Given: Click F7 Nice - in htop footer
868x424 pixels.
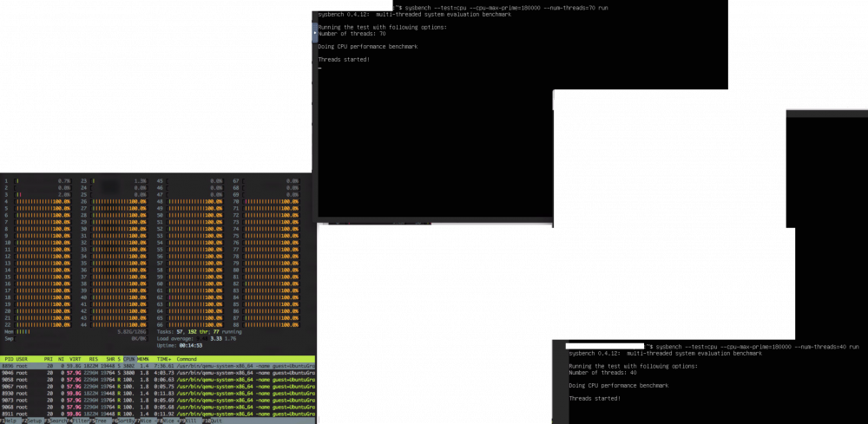Looking at the screenshot, I should pos(147,421).
